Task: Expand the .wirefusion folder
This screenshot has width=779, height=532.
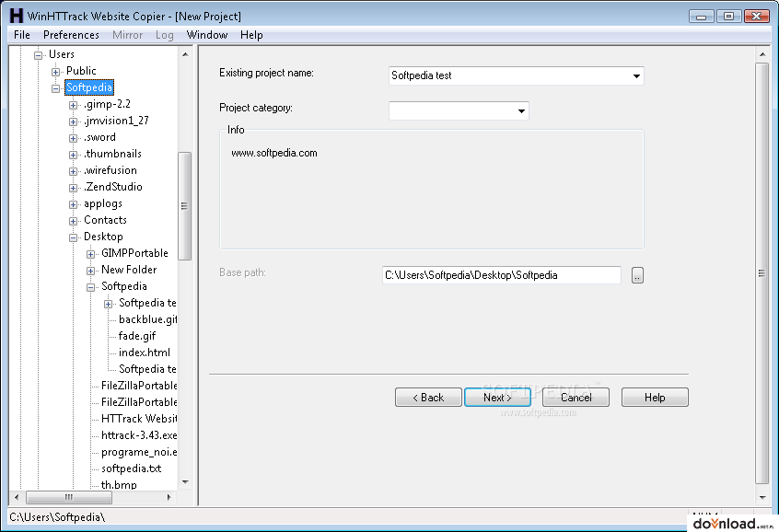Action: pyautogui.click(x=73, y=171)
